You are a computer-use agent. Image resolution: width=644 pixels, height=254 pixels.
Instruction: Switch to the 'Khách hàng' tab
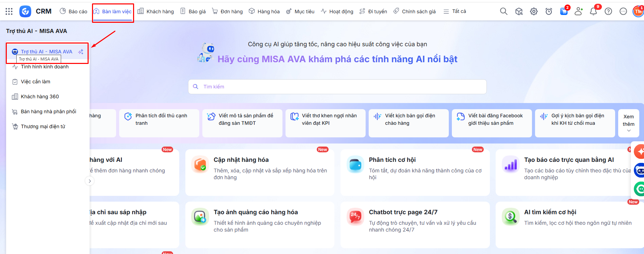pyautogui.click(x=156, y=12)
